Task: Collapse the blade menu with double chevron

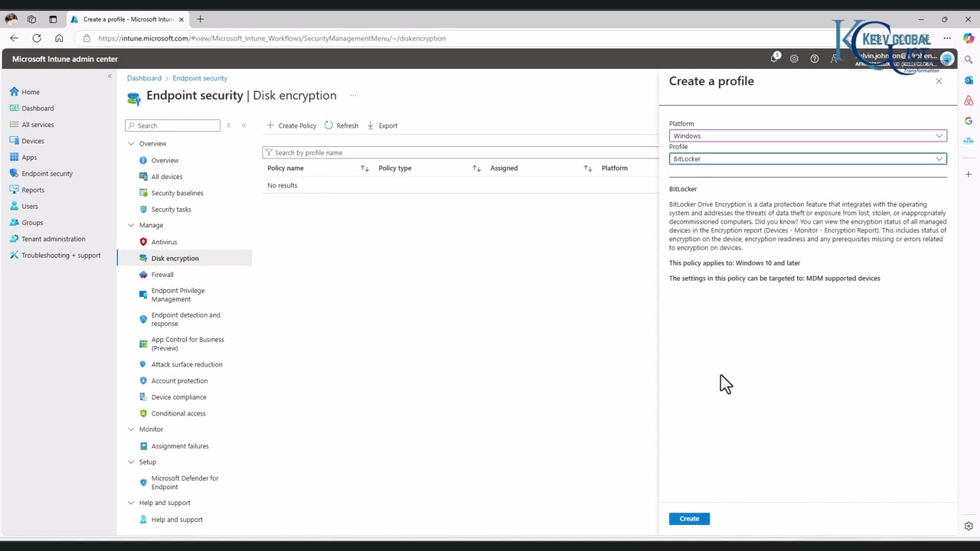Action: pyautogui.click(x=244, y=126)
